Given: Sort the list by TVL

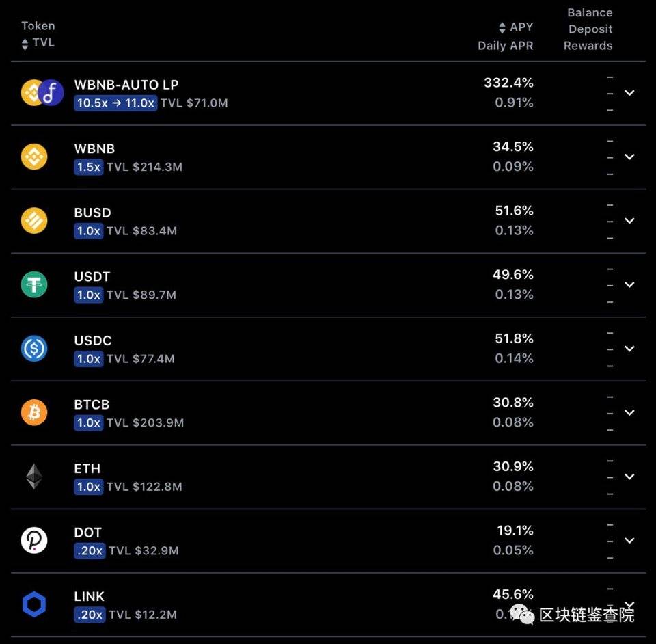Looking at the screenshot, I should tap(38, 43).
